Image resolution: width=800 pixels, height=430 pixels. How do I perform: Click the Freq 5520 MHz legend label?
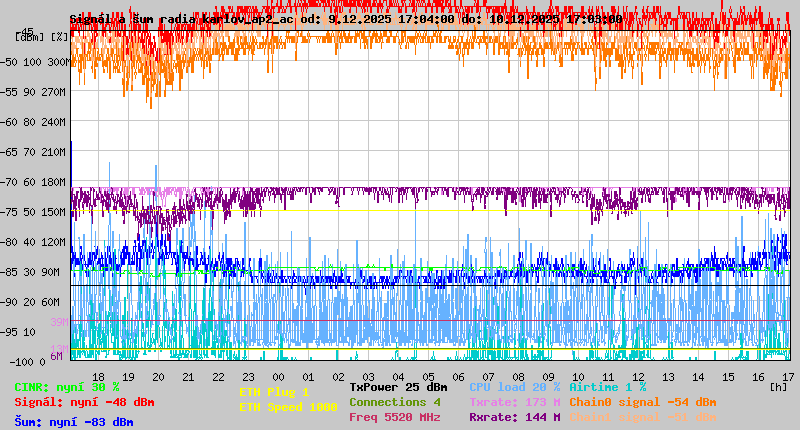pos(395,417)
